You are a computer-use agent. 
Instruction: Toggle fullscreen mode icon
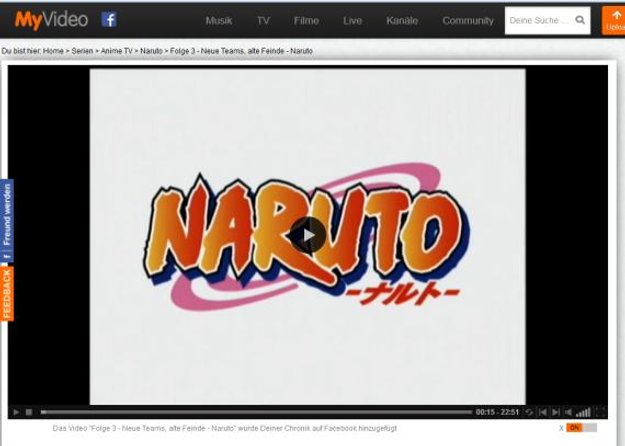point(600,412)
